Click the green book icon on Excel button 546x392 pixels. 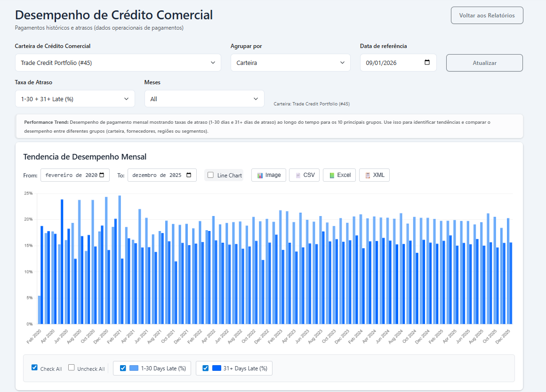332,176
